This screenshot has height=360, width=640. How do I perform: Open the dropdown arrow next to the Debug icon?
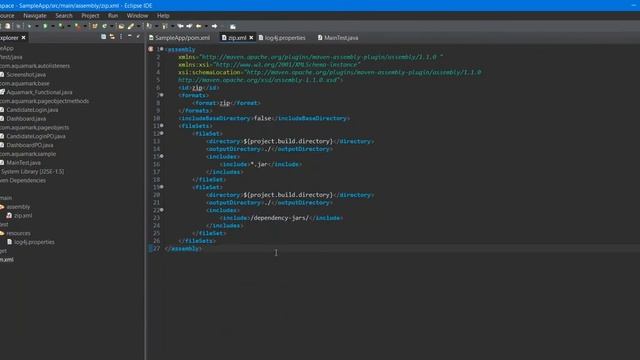37,26
